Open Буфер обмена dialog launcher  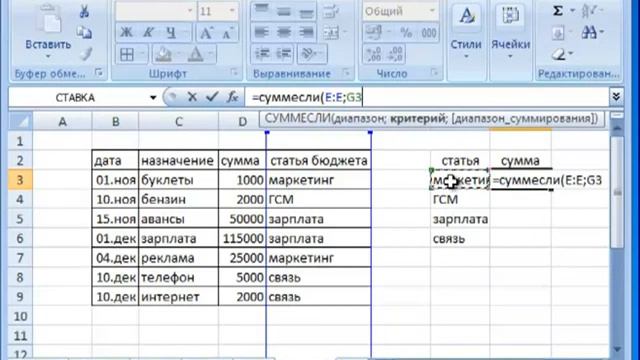(98, 73)
